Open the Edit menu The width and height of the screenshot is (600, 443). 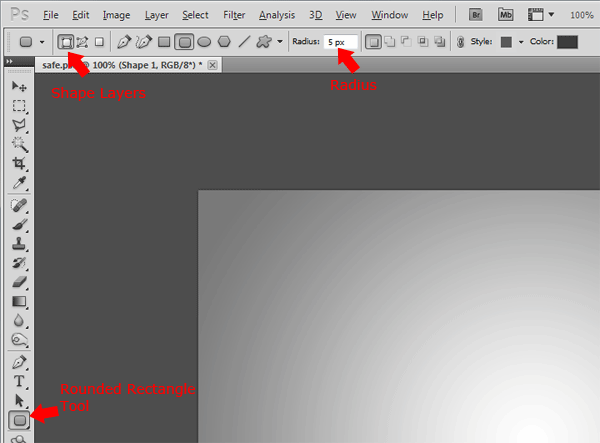tap(80, 15)
